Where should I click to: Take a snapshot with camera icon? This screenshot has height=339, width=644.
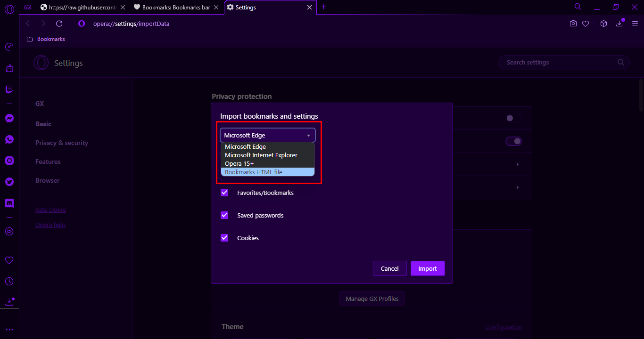point(573,24)
